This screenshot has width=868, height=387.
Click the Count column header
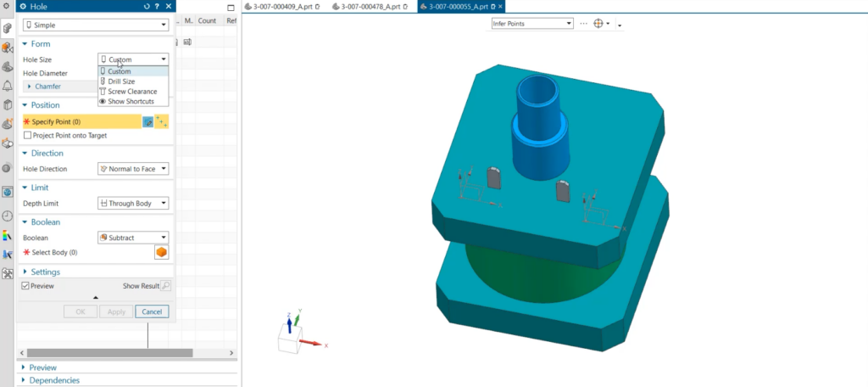click(x=208, y=20)
